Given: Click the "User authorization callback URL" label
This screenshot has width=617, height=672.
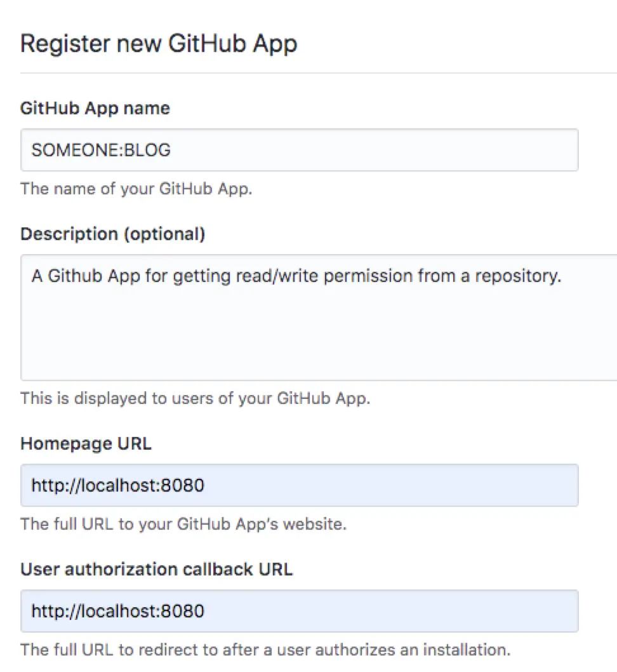Looking at the screenshot, I should tap(156, 569).
